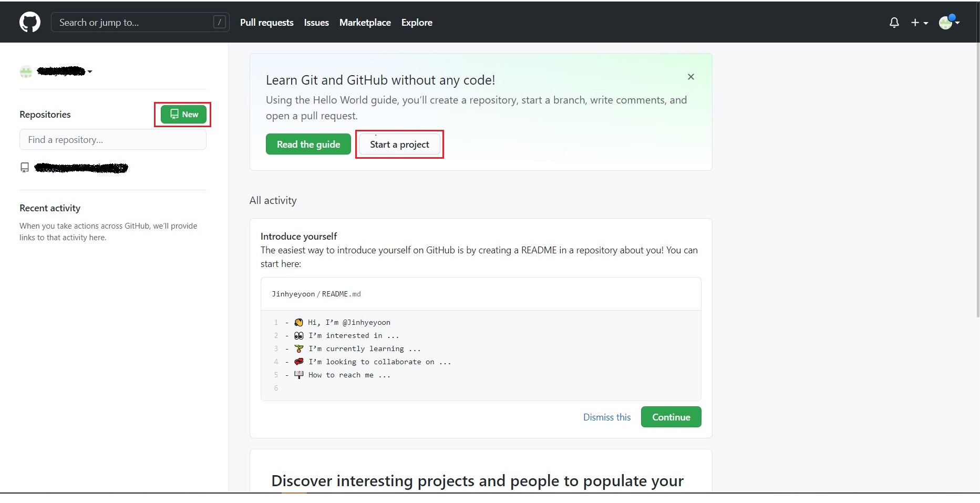
Task: Focus the Find a repository field
Action: [113, 139]
